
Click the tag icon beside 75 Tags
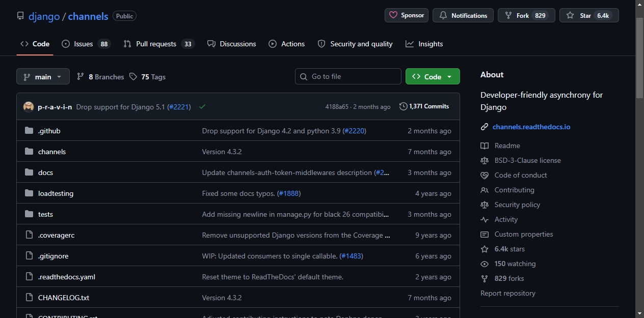(133, 76)
